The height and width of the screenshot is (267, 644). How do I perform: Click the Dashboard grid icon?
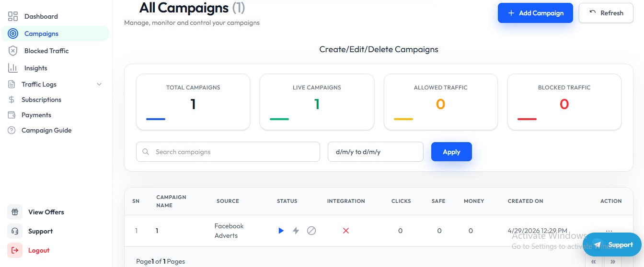pos(13,16)
